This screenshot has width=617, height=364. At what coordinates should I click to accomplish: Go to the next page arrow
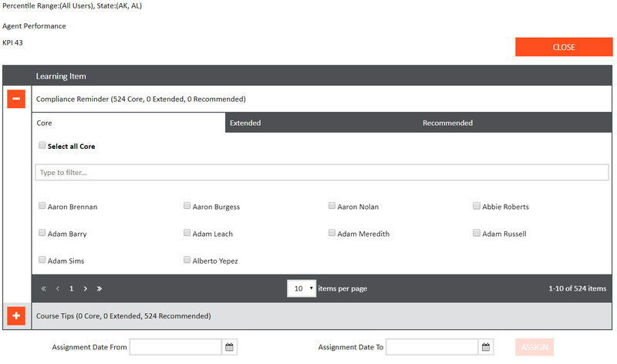point(85,288)
